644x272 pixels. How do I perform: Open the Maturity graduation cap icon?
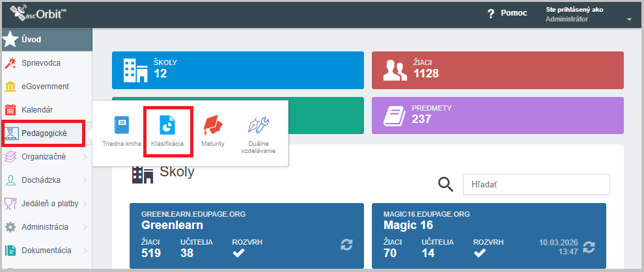[x=212, y=126]
